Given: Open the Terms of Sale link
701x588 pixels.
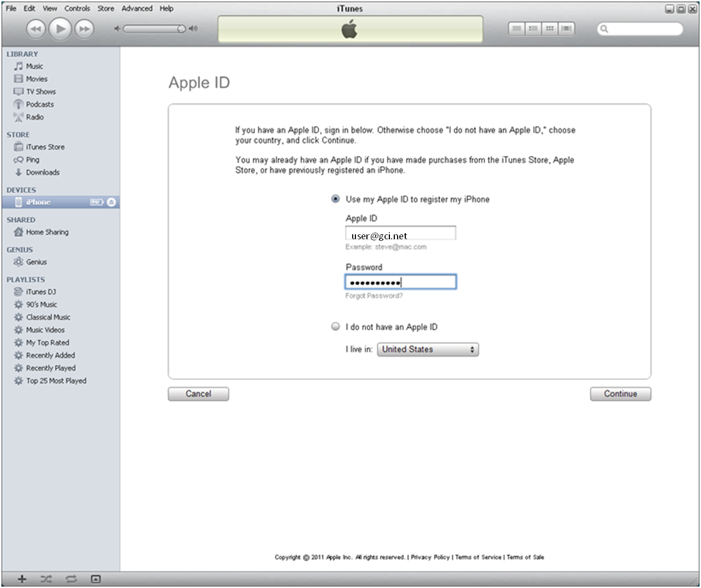Looking at the screenshot, I should [525, 557].
